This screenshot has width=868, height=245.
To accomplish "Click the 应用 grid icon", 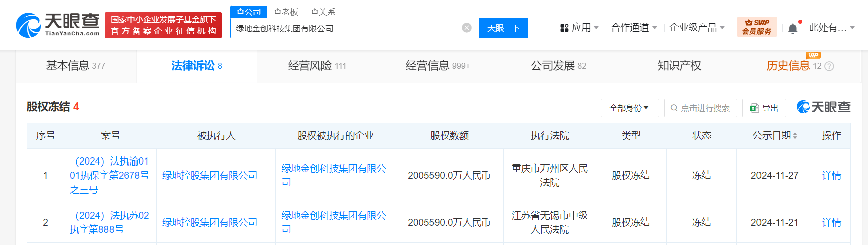I will click(x=564, y=28).
